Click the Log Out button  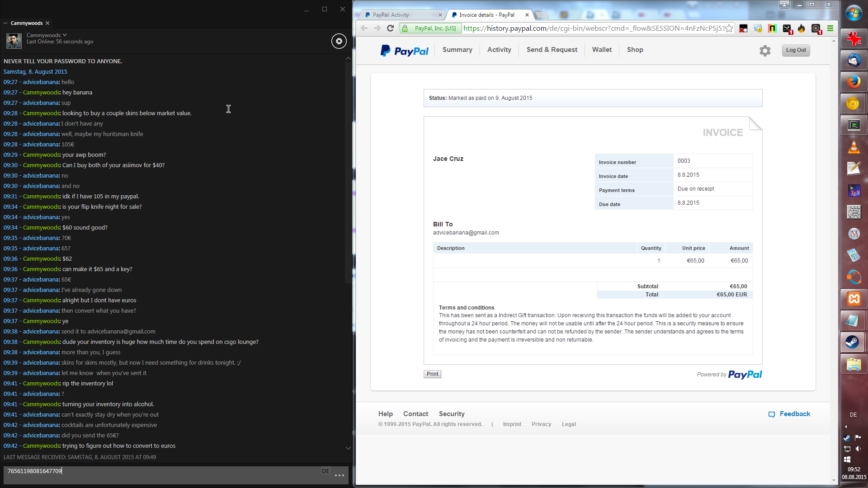pyautogui.click(x=796, y=50)
